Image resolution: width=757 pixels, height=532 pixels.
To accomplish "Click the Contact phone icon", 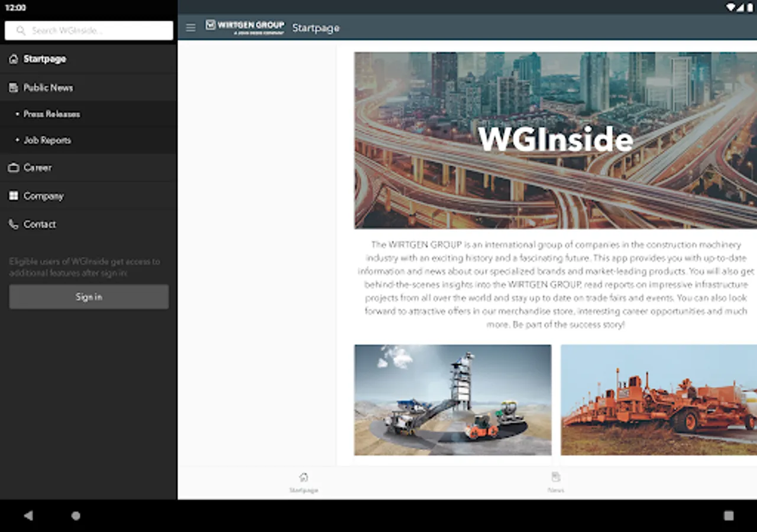I will [x=13, y=224].
